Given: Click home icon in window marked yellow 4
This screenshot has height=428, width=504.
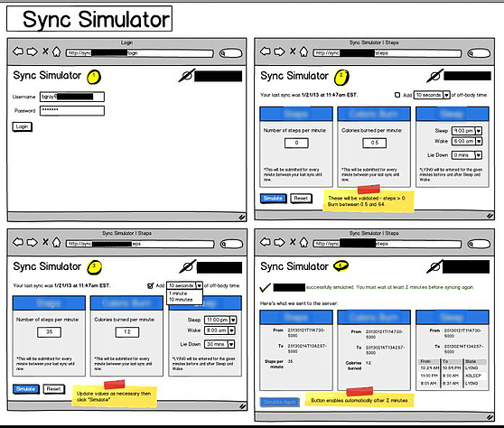Looking at the screenshot, I should point(303,242).
